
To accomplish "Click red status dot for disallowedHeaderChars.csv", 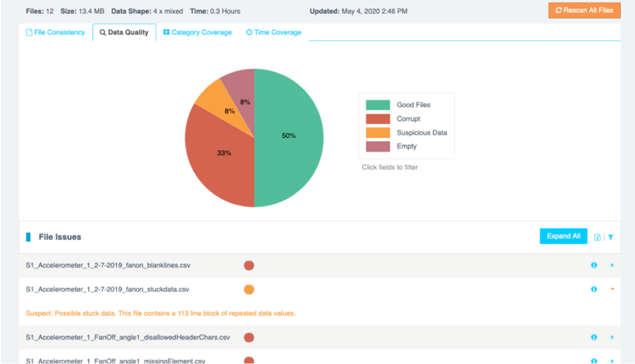I will [249, 337].
